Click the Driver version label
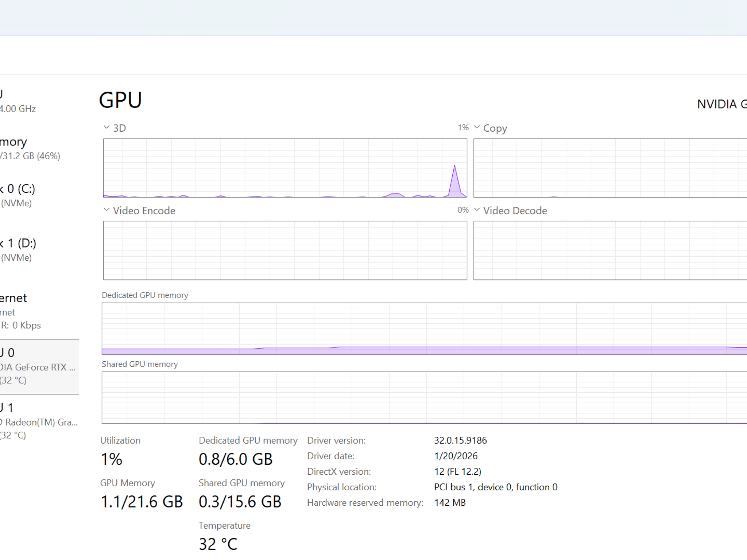The width and height of the screenshot is (747, 560). click(336, 440)
